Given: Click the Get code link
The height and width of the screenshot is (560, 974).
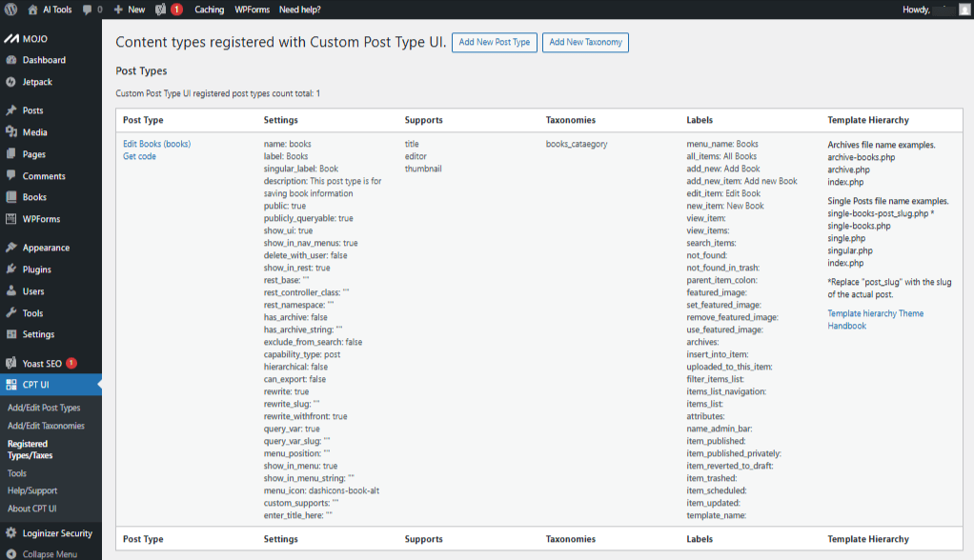Looking at the screenshot, I should tap(139, 156).
